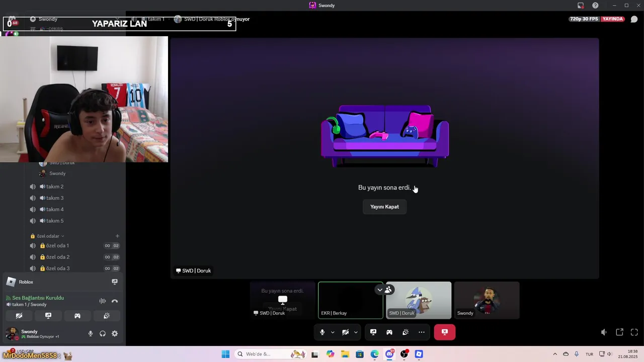Click Swondy user in takım 1 channel list

57,173
